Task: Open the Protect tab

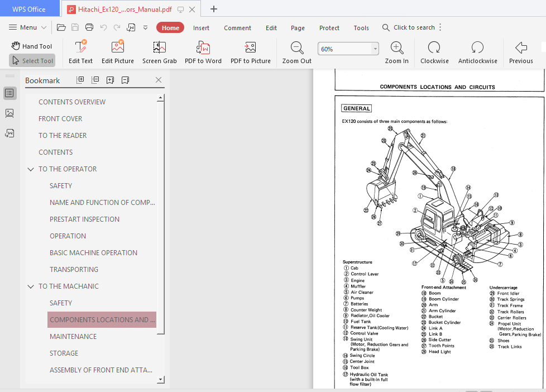Action: 329,28
